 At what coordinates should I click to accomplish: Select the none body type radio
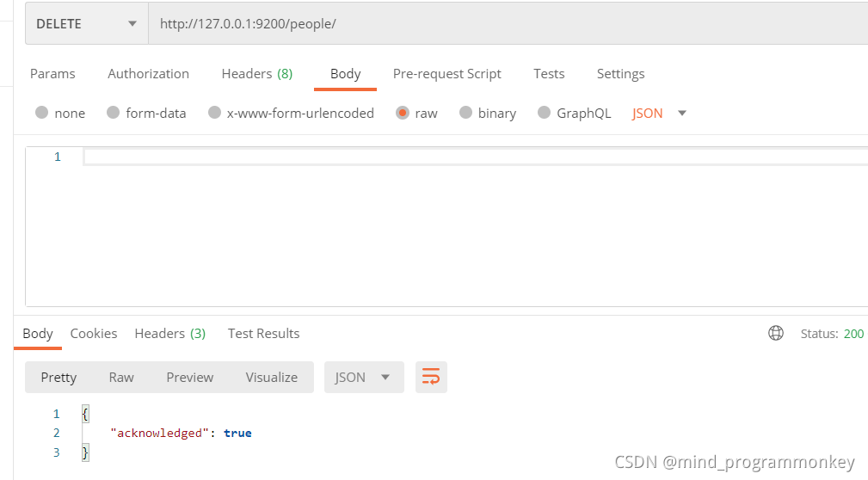point(41,113)
